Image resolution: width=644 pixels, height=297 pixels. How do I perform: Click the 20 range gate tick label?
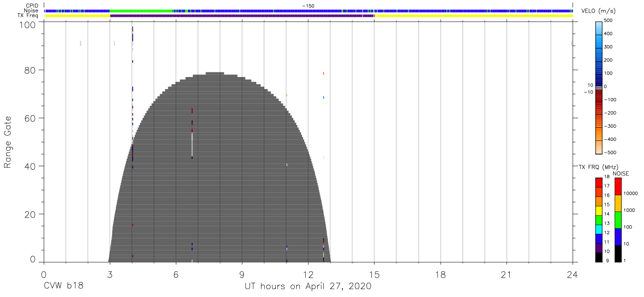click(31, 214)
